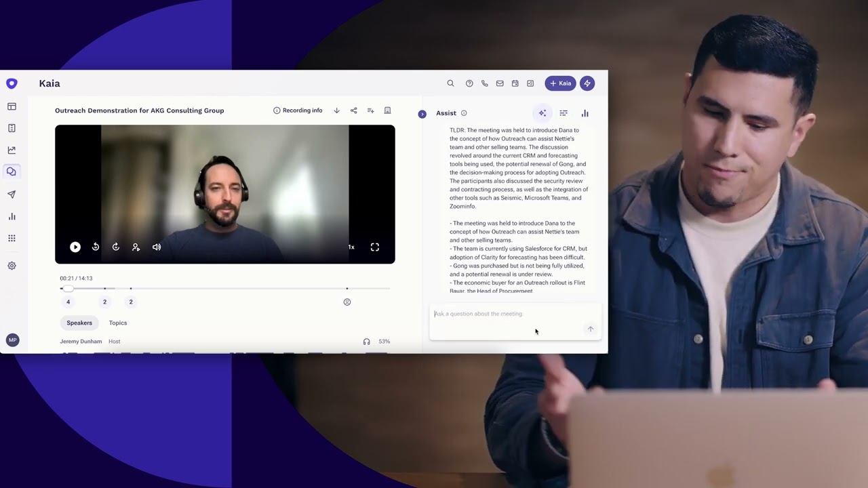Click the building account icon
Screen dimensions: 868x488
(387, 110)
